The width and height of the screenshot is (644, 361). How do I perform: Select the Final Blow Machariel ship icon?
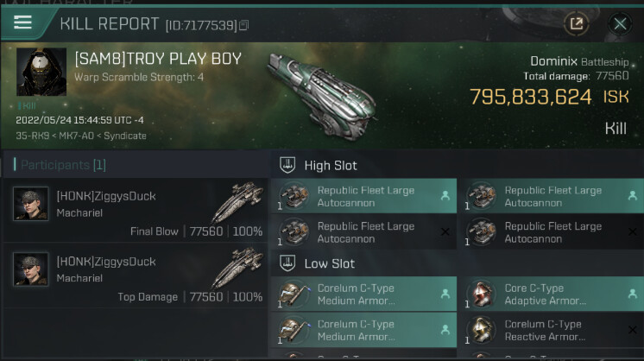236,203
